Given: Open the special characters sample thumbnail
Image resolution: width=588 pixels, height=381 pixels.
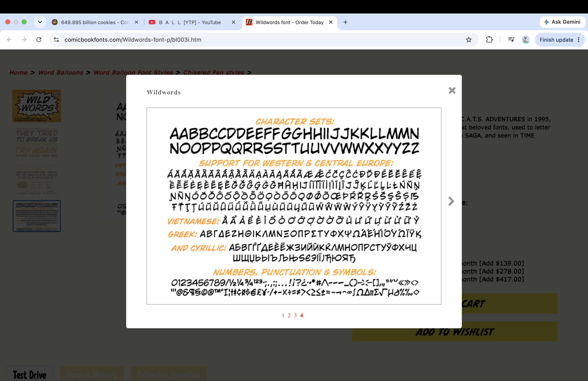Looking at the screenshot, I should 37,179.
